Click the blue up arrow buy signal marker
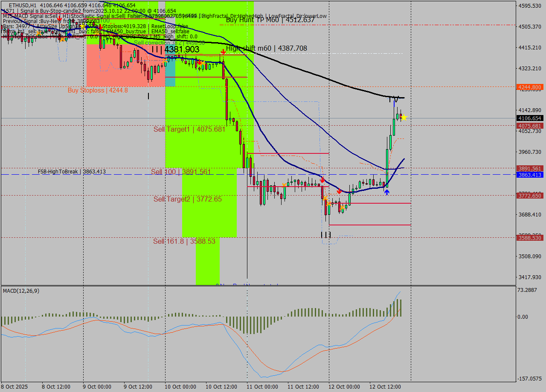546x392 pixels. 386,192
